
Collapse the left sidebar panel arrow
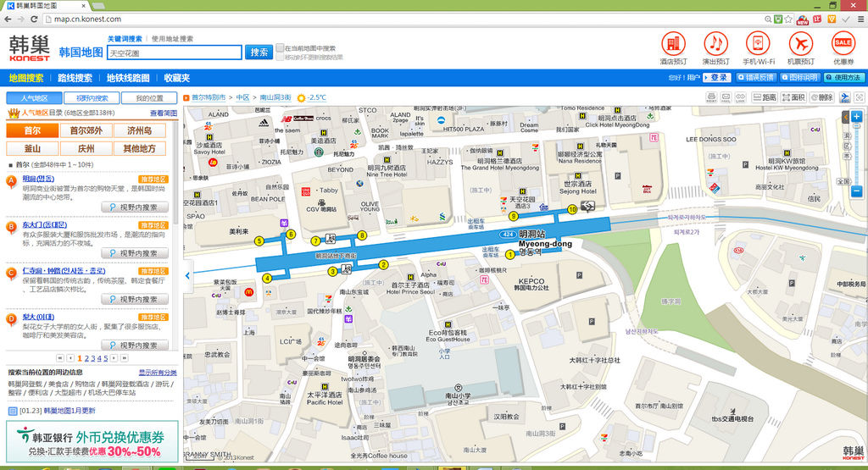coord(187,275)
